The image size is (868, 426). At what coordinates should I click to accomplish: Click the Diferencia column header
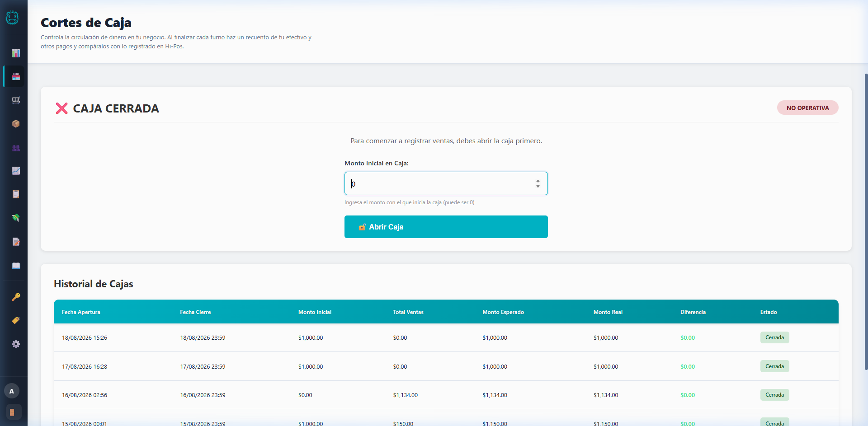pyautogui.click(x=693, y=312)
